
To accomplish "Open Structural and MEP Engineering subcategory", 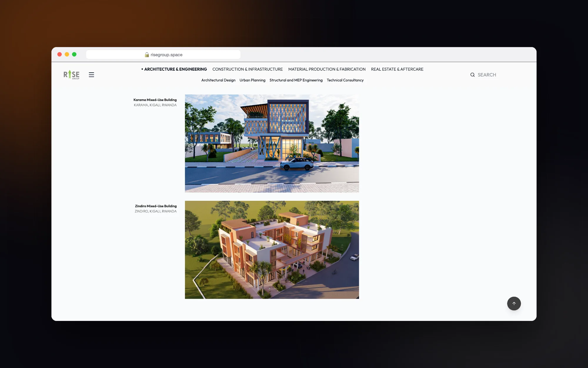I will pos(296,80).
